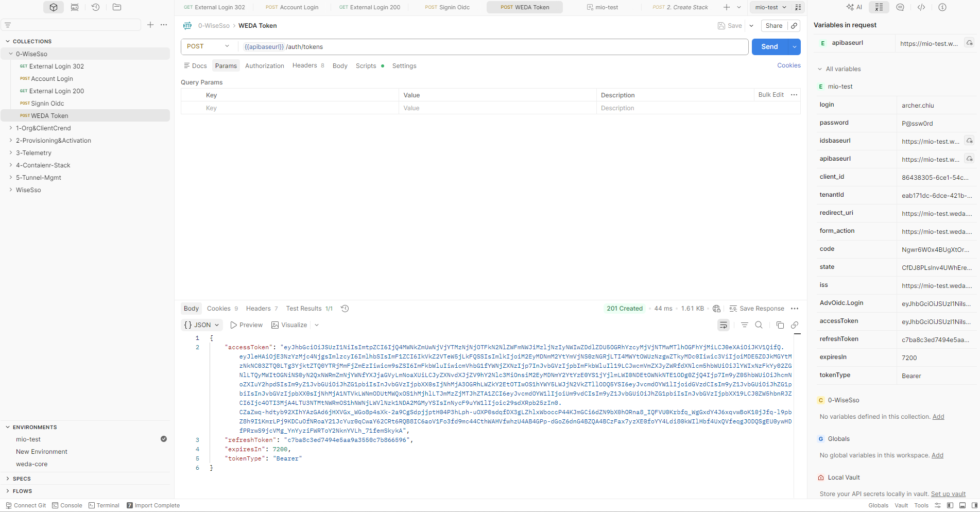
Task: Click the network security globe-lock icon
Action: click(x=716, y=309)
